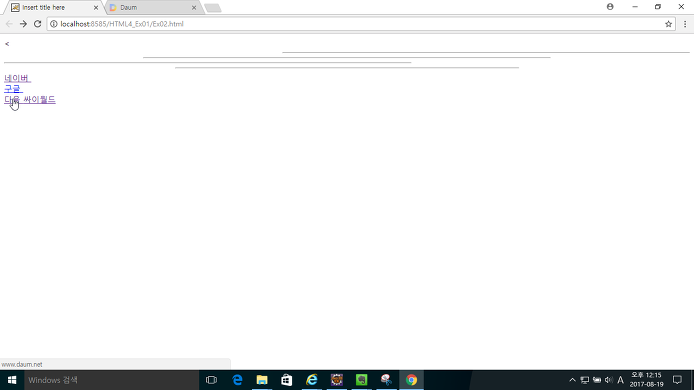This screenshot has height=390, width=694.
Task: Go forward in browser history
Action: (23, 24)
